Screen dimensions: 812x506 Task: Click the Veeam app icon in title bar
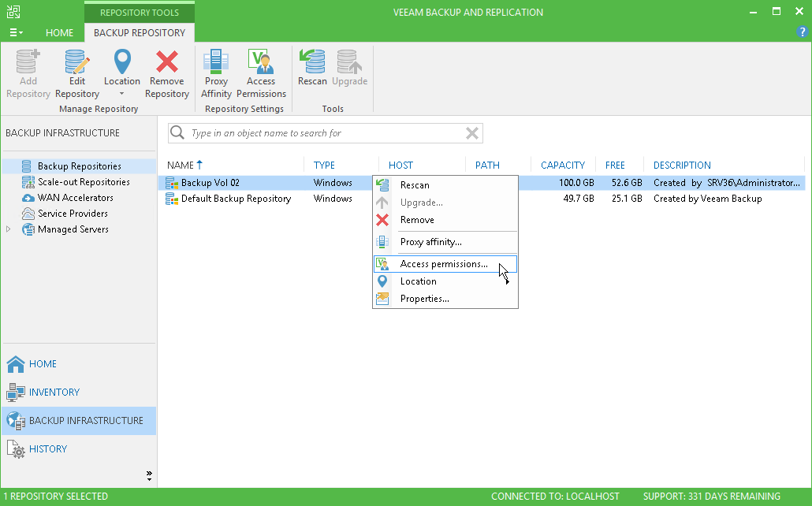[x=13, y=11]
